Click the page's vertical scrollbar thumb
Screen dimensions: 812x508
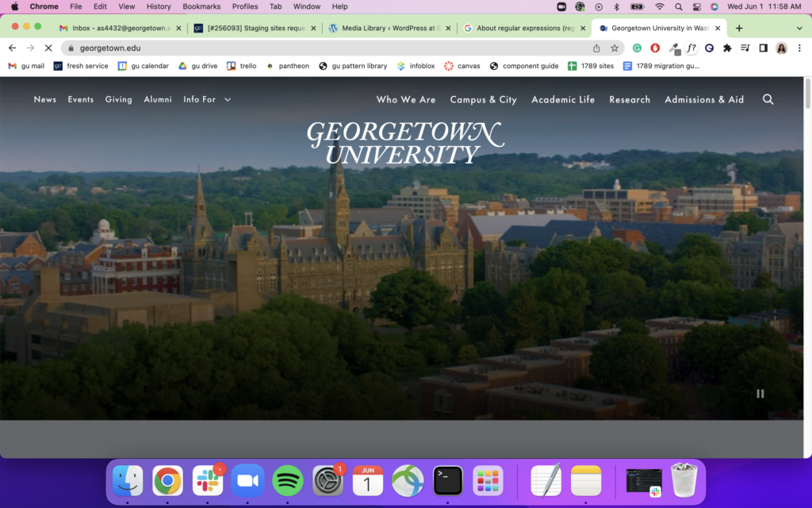(x=807, y=94)
